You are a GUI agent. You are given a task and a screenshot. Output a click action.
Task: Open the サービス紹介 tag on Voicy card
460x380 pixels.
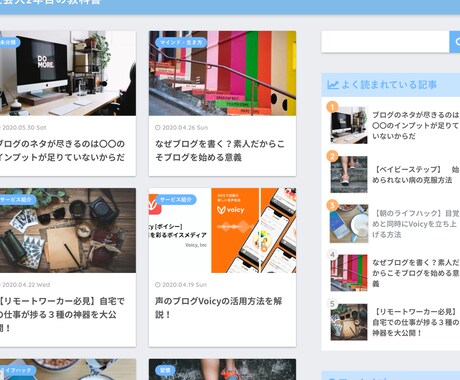pos(176,199)
